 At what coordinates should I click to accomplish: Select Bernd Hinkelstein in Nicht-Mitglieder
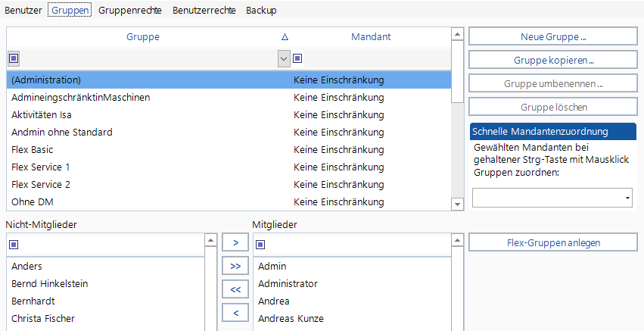click(x=50, y=283)
